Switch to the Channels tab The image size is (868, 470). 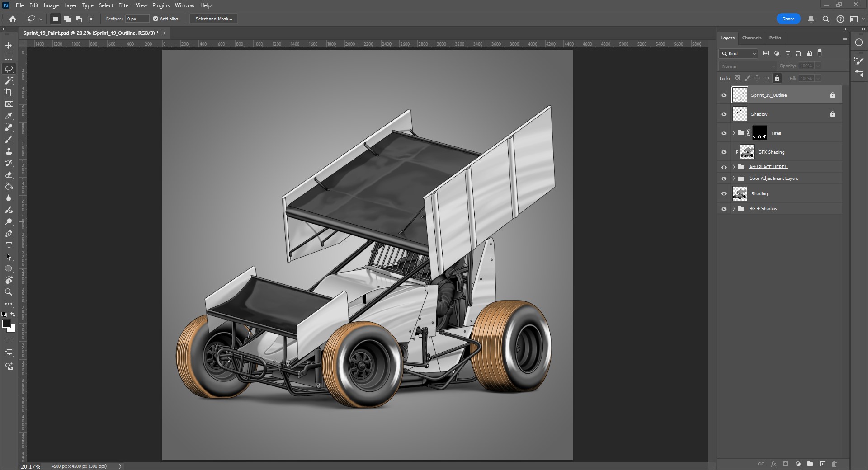tap(751, 38)
